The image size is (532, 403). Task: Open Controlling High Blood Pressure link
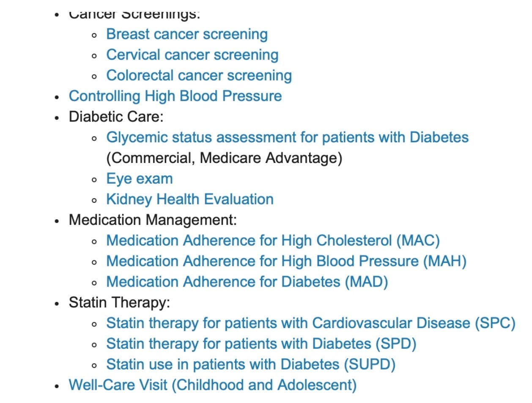tap(176, 96)
